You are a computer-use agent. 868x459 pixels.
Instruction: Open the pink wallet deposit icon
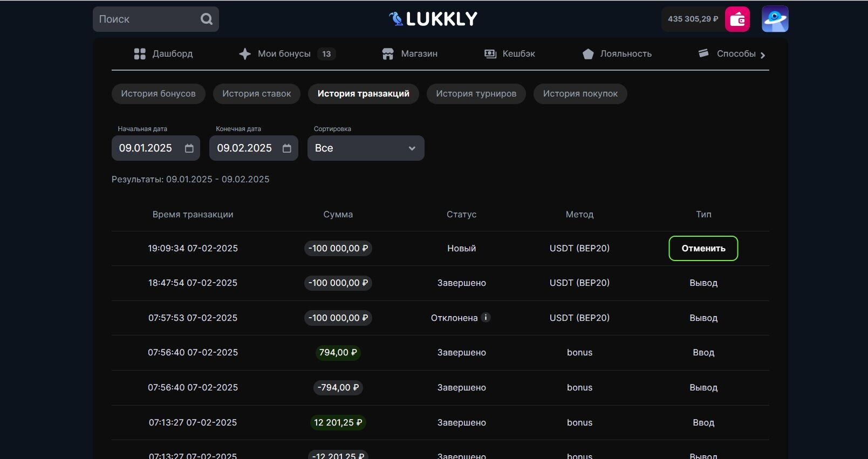click(x=737, y=19)
